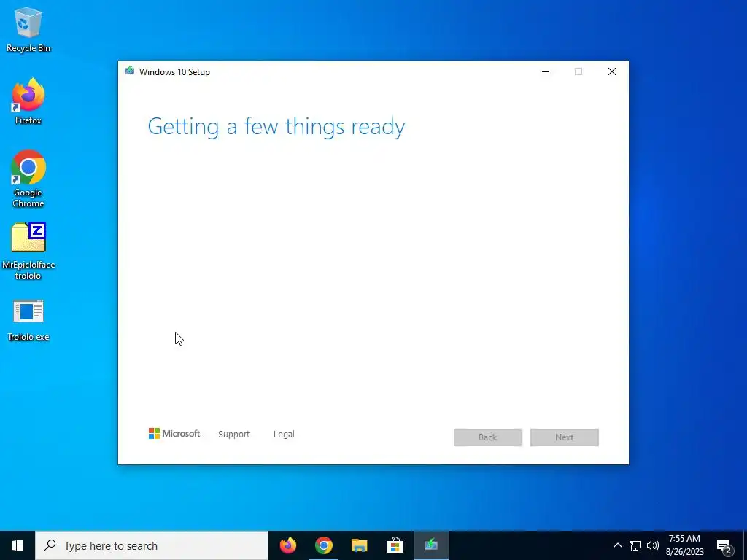This screenshot has width=747, height=560.
Task: Select the Trololo exe desktop icon
Action: (28, 321)
